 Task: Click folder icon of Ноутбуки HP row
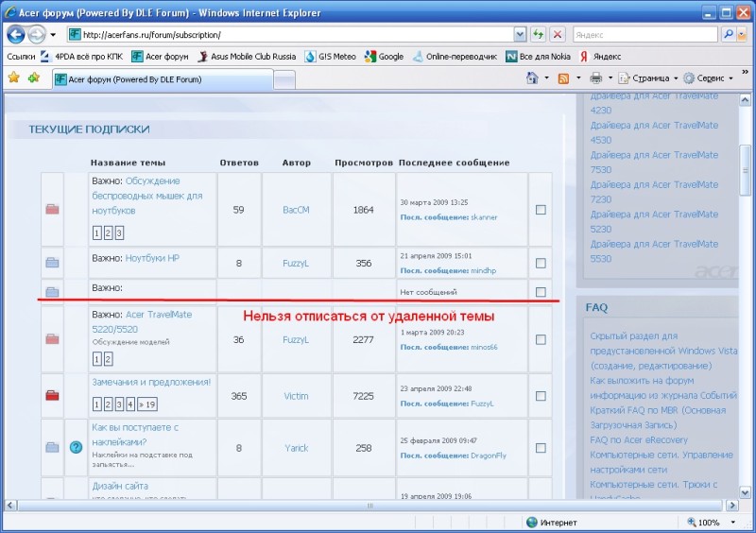point(52,263)
